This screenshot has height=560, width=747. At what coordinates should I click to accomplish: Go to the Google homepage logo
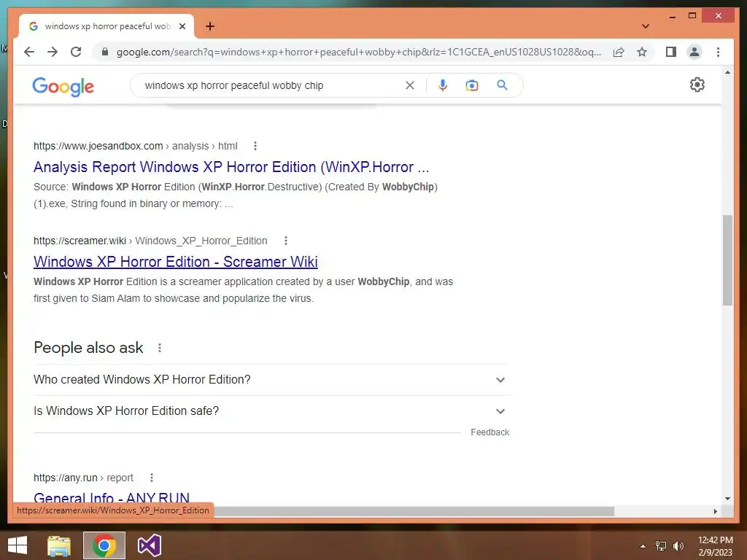pos(63,87)
